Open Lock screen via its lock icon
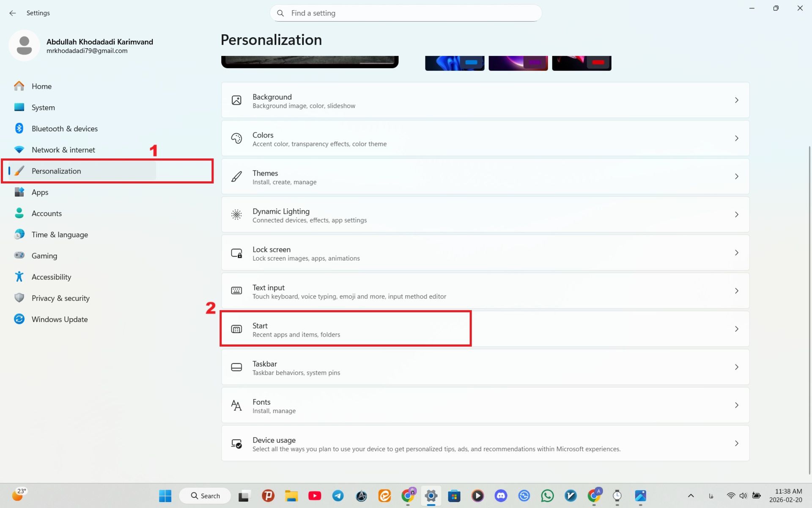The height and width of the screenshot is (508, 812). (x=236, y=253)
